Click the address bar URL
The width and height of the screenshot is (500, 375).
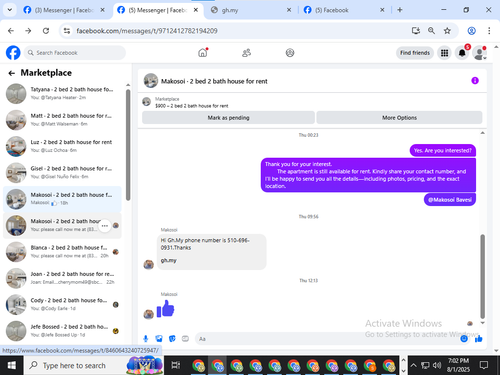tap(147, 31)
